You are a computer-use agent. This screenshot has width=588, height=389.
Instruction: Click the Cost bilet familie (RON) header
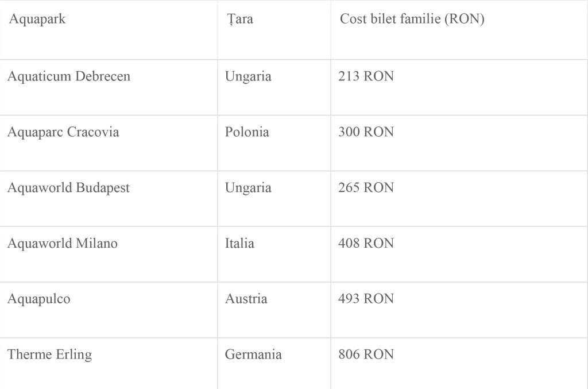pyautogui.click(x=412, y=20)
